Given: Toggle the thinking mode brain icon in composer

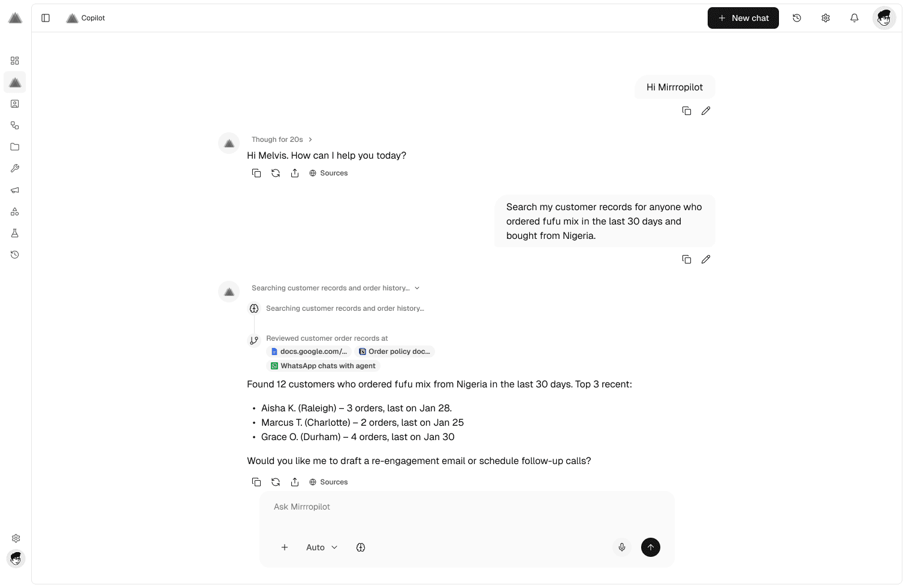Looking at the screenshot, I should click(361, 547).
